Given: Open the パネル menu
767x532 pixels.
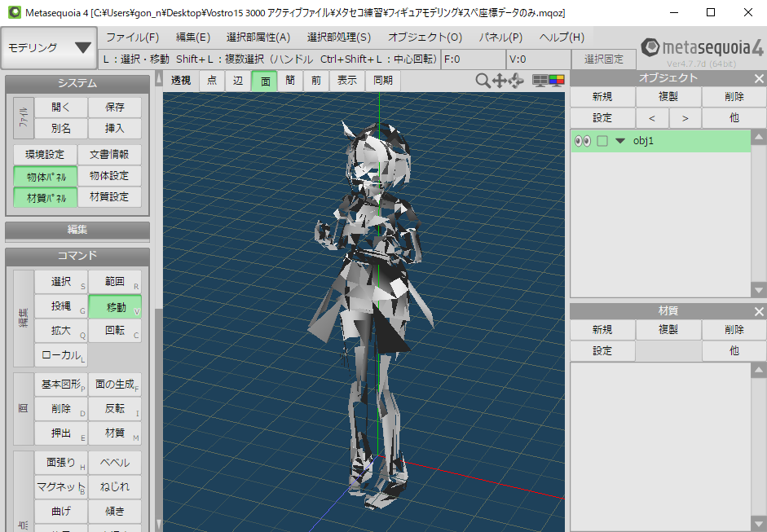Looking at the screenshot, I should coord(500,37).
